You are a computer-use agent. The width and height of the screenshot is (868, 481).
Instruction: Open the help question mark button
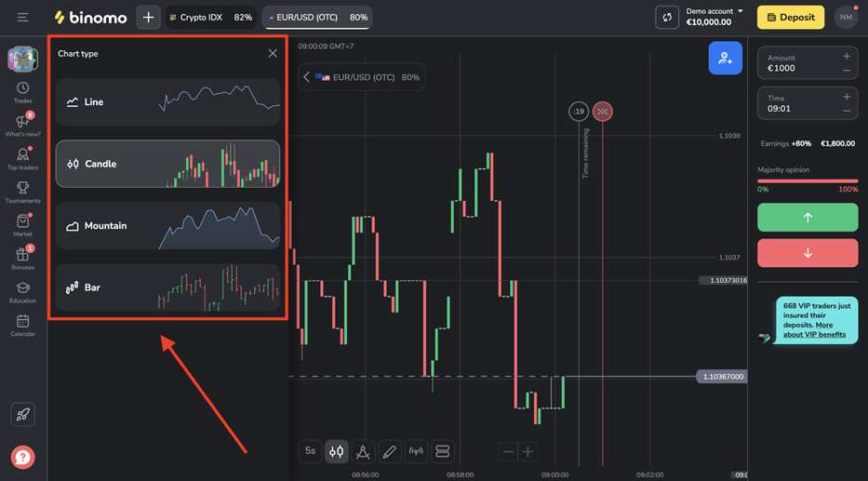click(x=22, y=457)
